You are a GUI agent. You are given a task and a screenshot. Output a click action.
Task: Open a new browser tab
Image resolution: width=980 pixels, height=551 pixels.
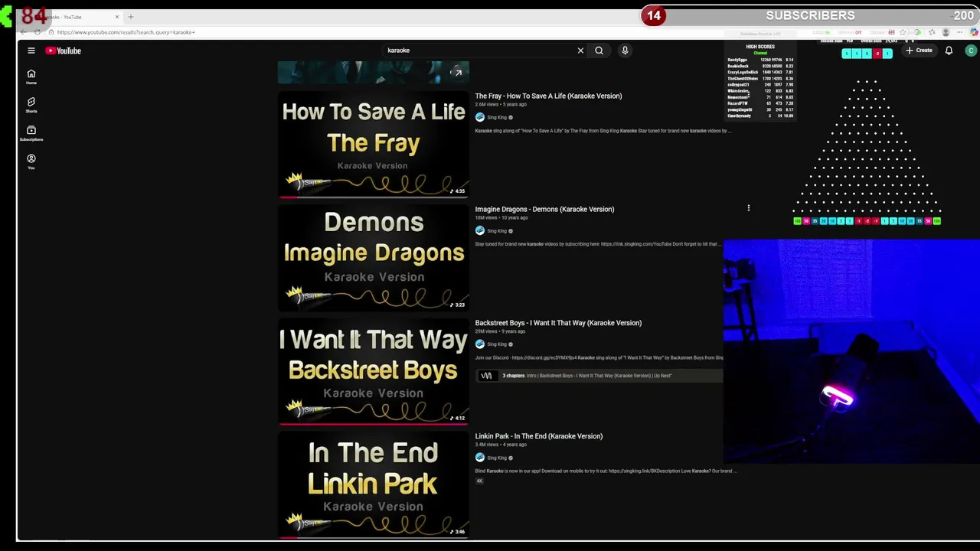[x=130, y=17]
